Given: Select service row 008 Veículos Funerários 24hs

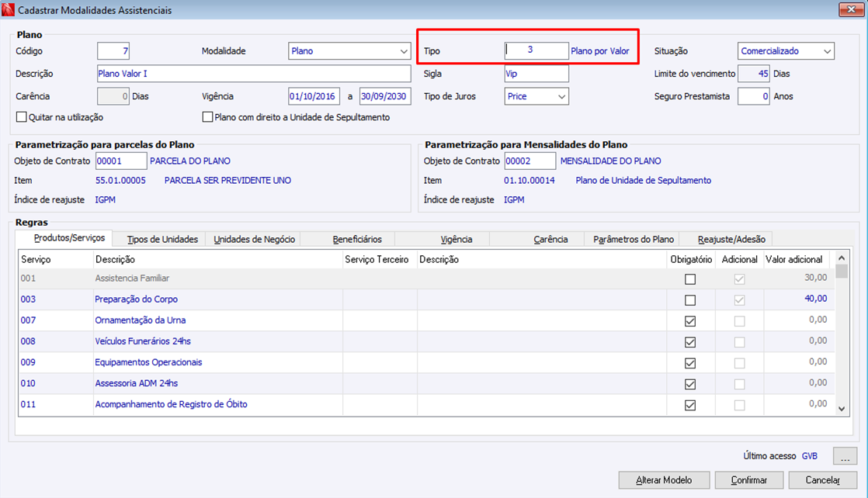Looking at the screenshot, I should tap(426, 341).
